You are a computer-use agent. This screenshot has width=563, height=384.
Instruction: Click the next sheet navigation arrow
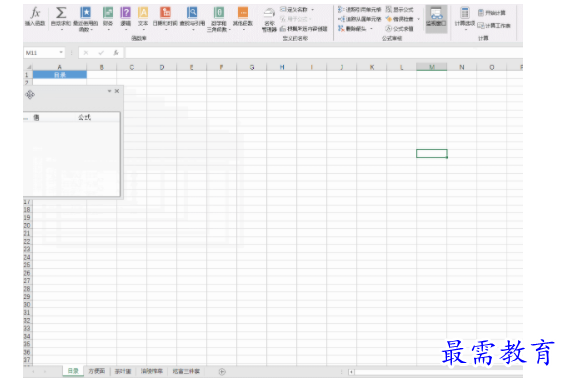point(45,371)
